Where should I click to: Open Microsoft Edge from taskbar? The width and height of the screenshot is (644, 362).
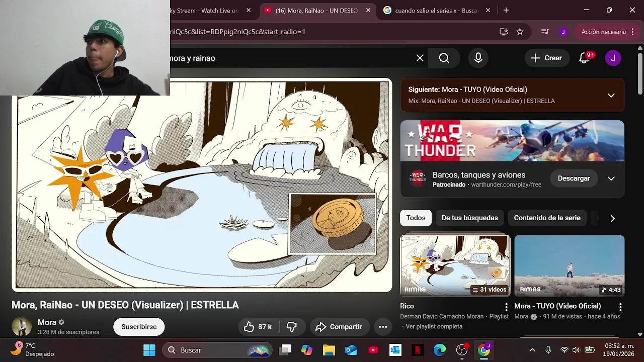coord(440,350)
